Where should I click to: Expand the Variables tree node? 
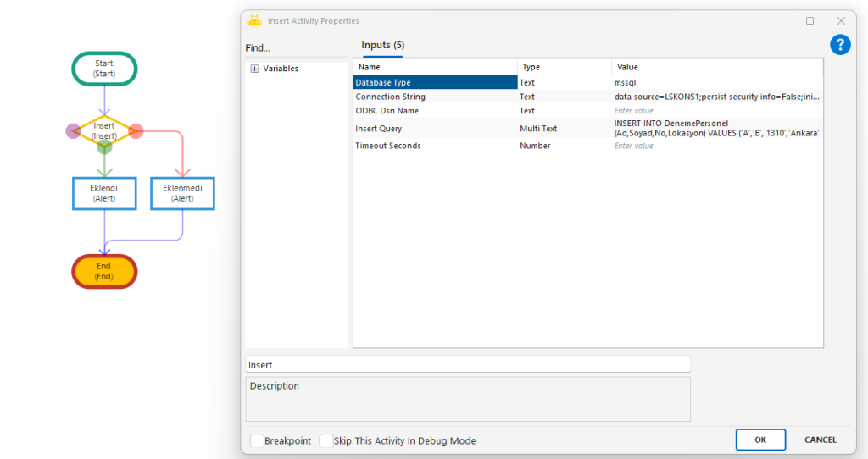[254, 69]
